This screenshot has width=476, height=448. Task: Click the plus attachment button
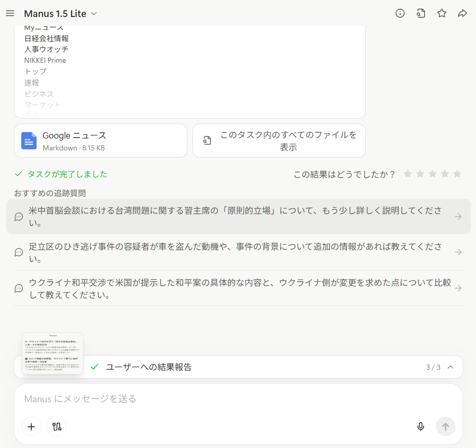coord(31,426)
